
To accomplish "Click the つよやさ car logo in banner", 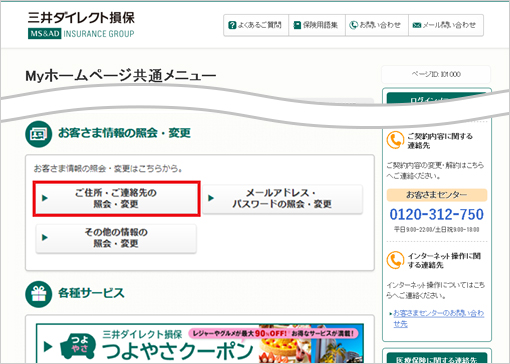I will click(x=77, y=347).
